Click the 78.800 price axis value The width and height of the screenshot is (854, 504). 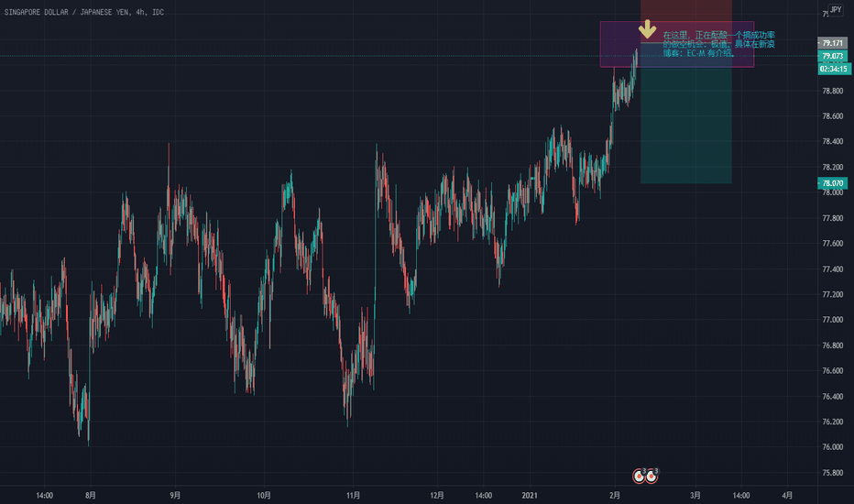click(x=833, y=91)
